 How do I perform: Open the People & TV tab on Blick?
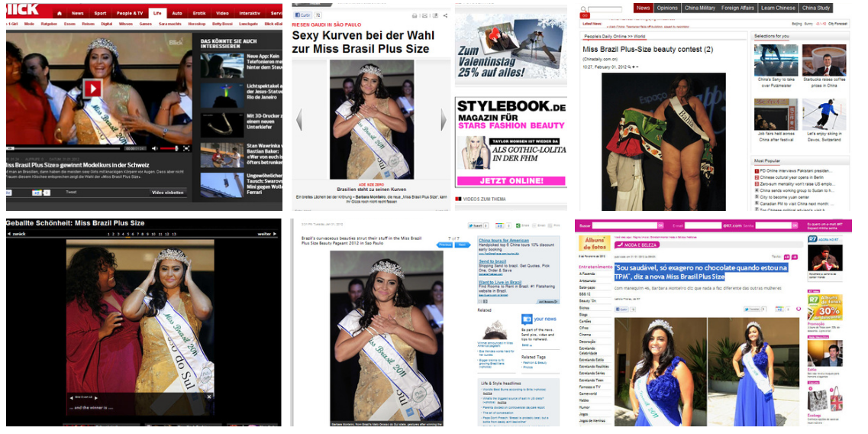130,13
